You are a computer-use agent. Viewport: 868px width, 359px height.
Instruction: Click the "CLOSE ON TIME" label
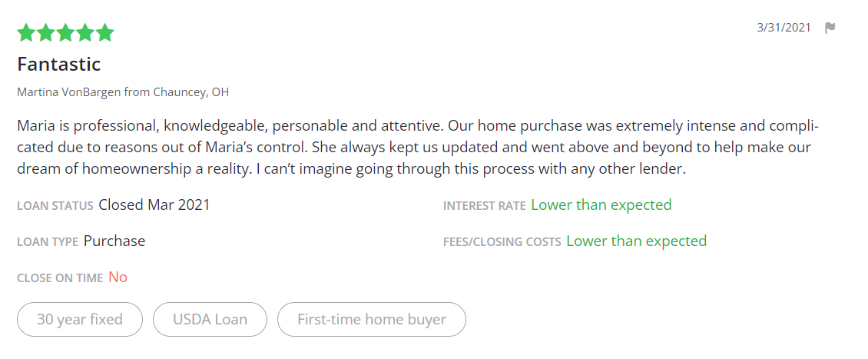pos(60,278)
